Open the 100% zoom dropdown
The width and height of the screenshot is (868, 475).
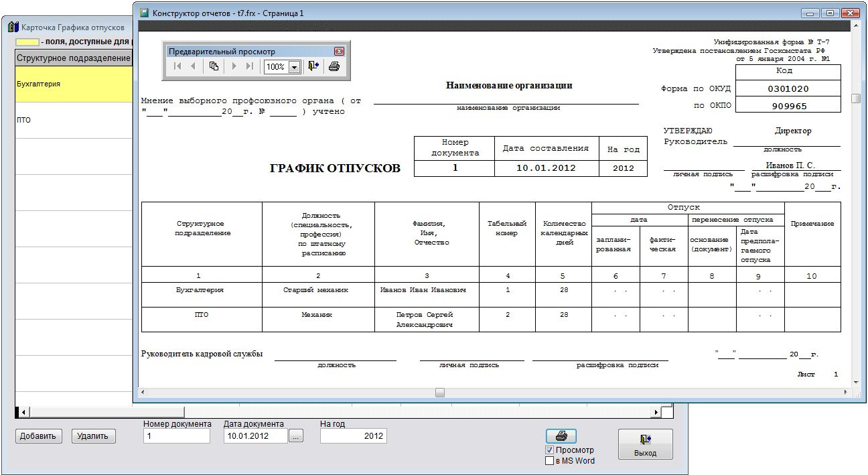tap(294, 67)
